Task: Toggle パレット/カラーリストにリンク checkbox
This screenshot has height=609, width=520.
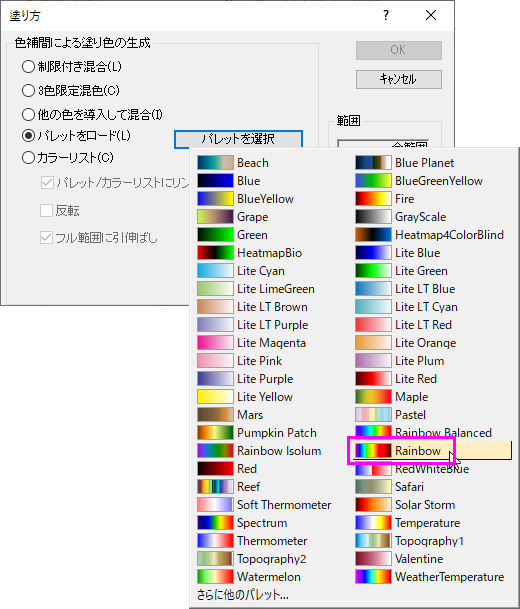Action: pyautogui.click(x=47, y=183)
